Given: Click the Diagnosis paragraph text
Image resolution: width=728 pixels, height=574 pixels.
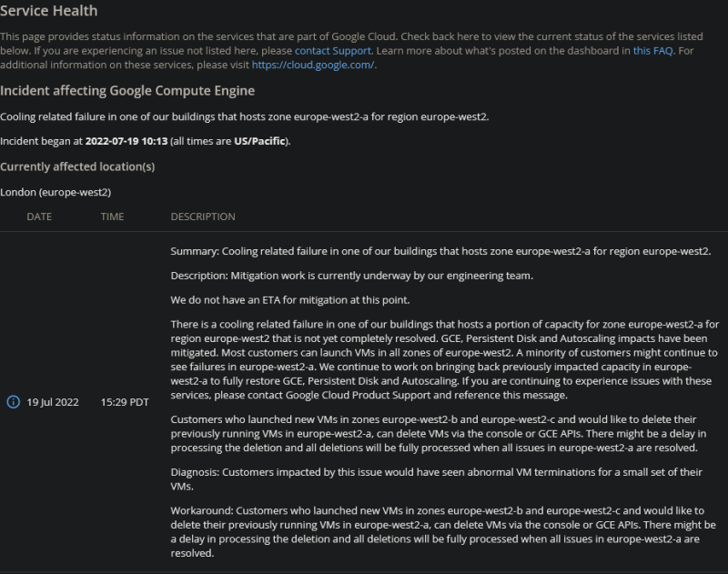Looking at the screenshot, I should tap(437, 478).
